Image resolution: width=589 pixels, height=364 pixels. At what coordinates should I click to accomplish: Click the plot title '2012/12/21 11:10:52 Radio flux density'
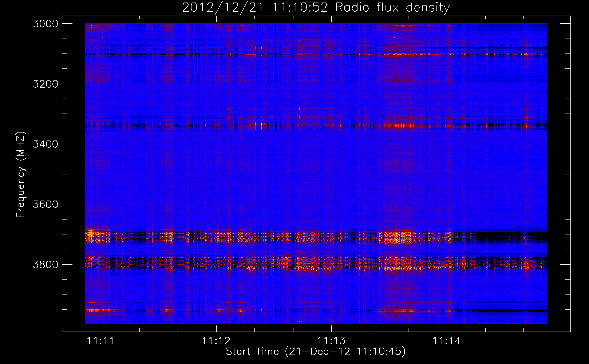pos(316,8)
